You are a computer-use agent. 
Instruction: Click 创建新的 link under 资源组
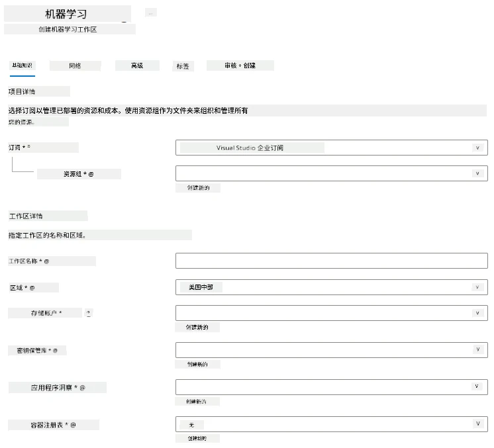(198, 188)
